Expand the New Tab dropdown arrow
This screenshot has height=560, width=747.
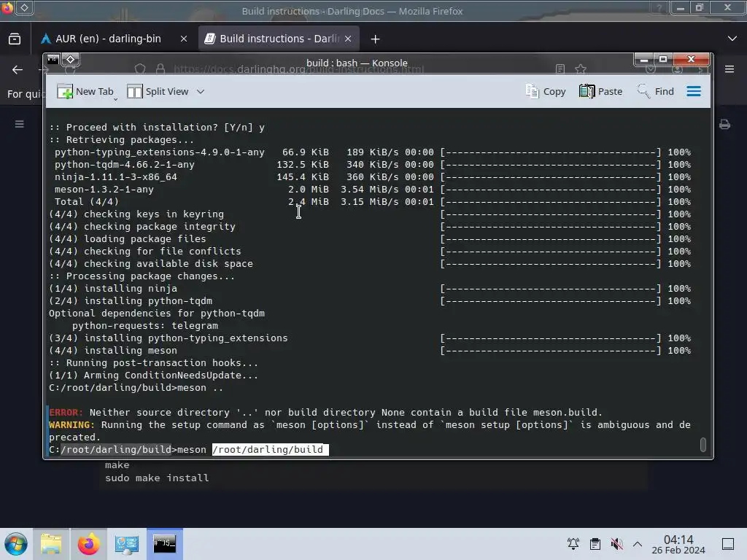pos(116,98)
